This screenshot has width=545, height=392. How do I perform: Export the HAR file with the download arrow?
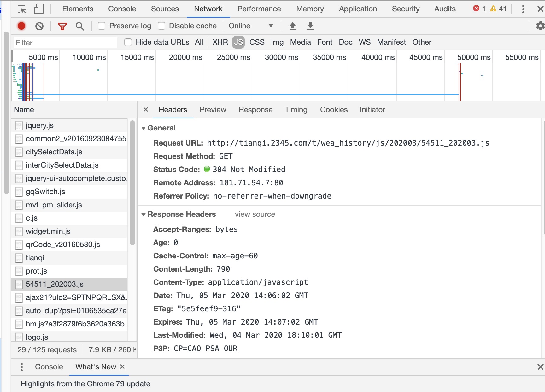[x=310, y=26]
